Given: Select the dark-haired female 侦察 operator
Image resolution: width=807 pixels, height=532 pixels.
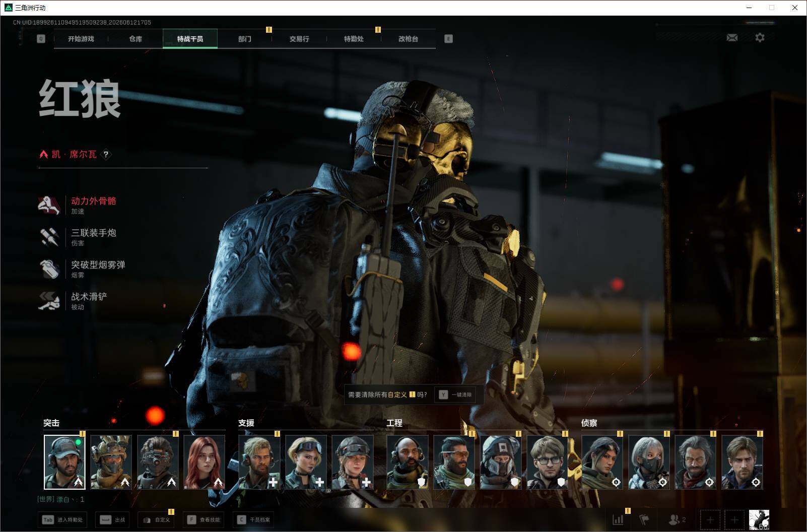Looking at the screenshot, I should [x=602, y=462].
